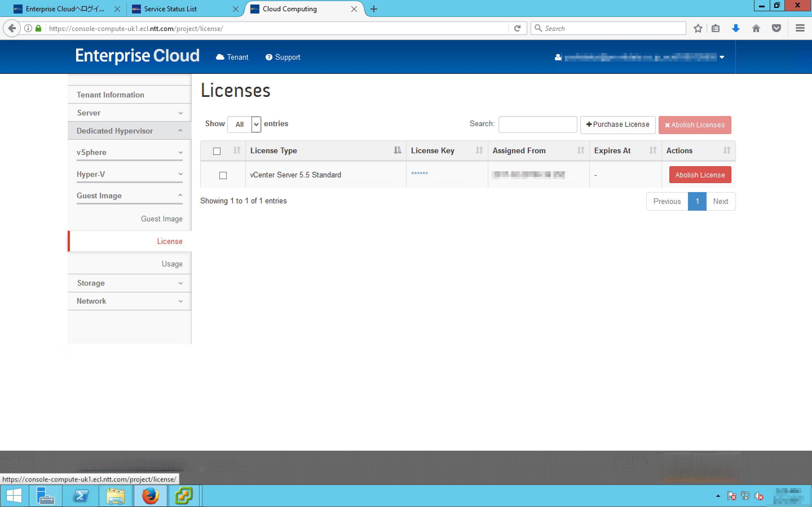
Task: Sort table by Expires At icon
Action: 653,151
